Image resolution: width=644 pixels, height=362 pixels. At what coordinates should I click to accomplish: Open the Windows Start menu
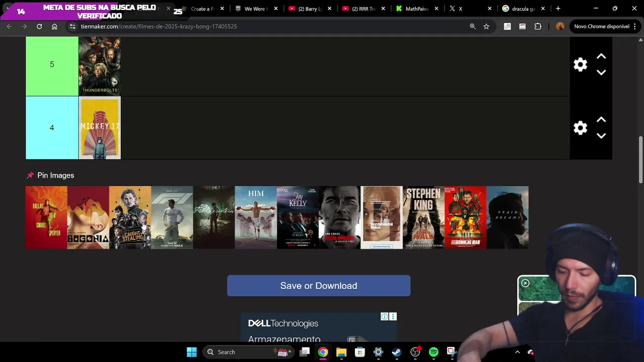pos(192,352)
